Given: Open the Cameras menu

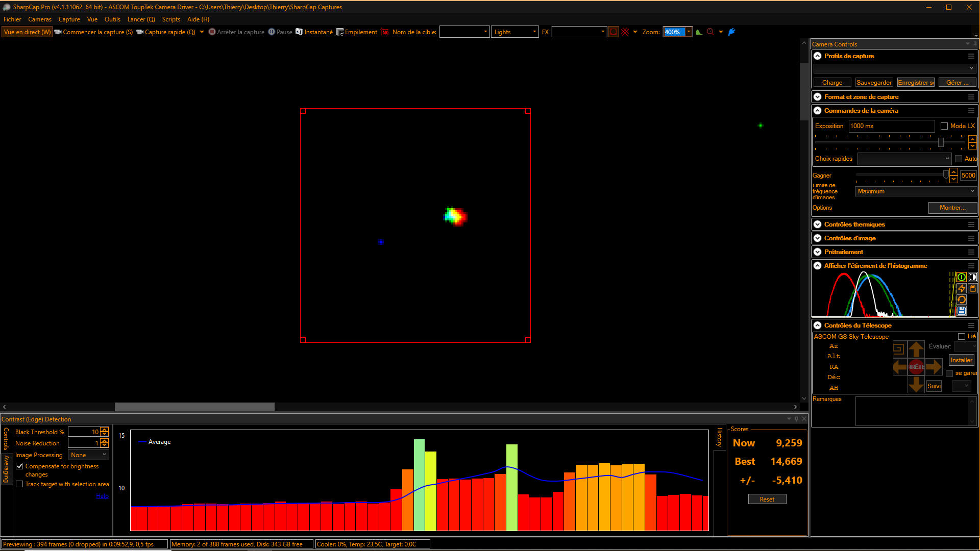Looking at the screenshot, I should 40,19.
